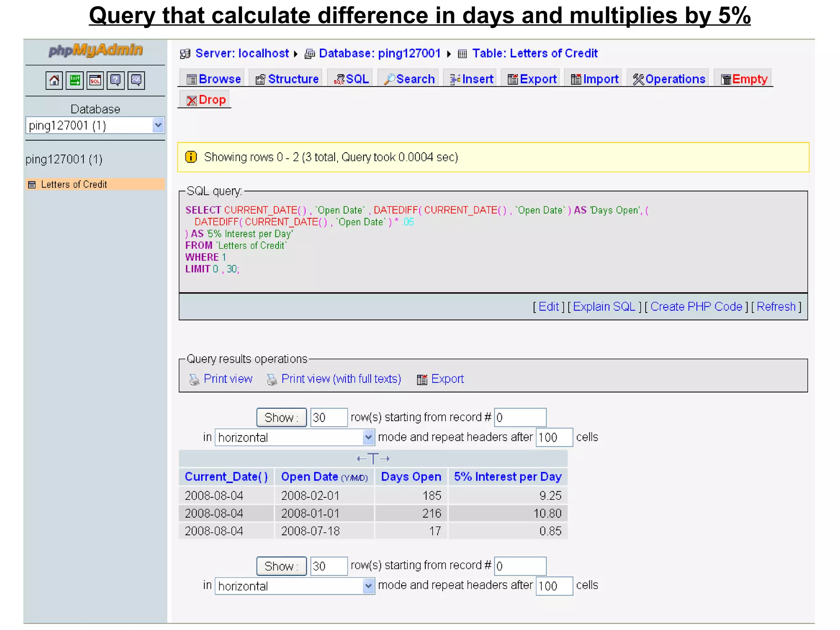Click the Export icon in Query results operations

pos(422,380)
